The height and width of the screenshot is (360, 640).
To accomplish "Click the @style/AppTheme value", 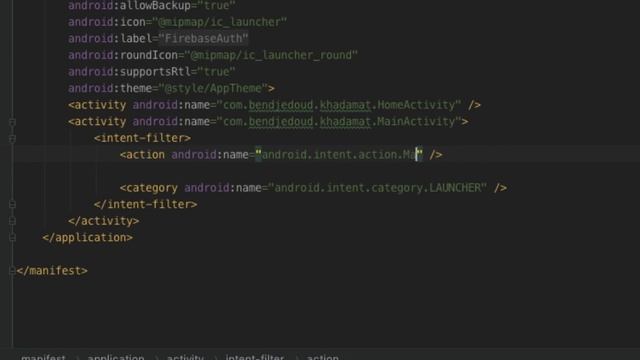I will pyautogui.click(x=213, y=88).
